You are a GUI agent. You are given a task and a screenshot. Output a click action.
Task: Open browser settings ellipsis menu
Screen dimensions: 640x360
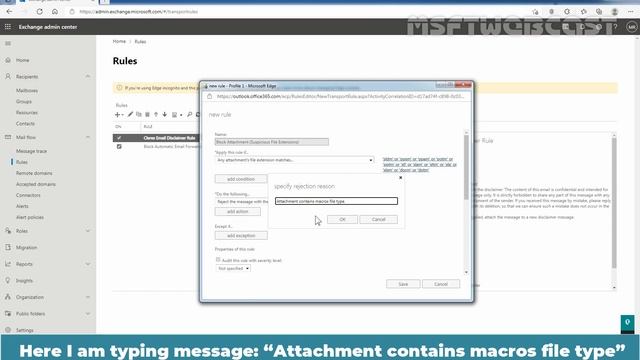pos(631,12)
